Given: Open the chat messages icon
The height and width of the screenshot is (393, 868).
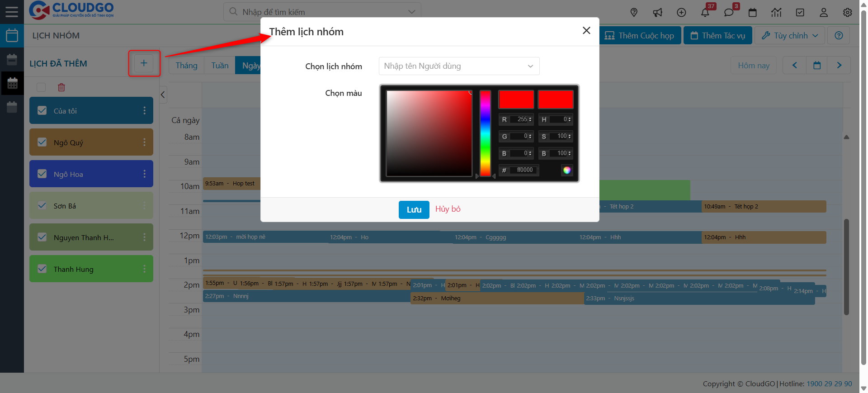Looking at the screenshot, I should (729, 12).
